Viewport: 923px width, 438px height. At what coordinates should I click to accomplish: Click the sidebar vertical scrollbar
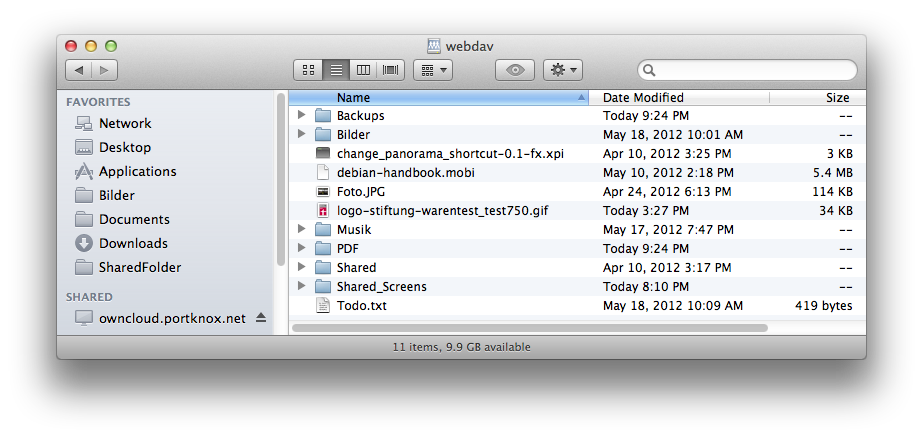(x=281, y=179)
